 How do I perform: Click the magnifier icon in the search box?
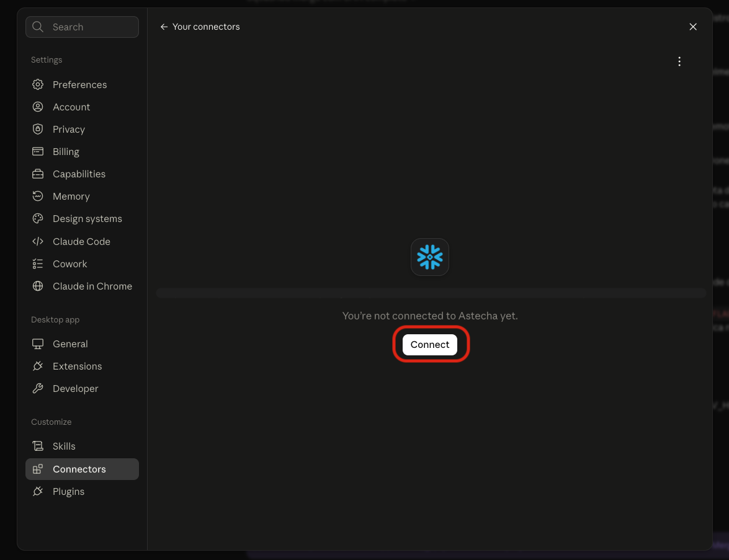38,27
